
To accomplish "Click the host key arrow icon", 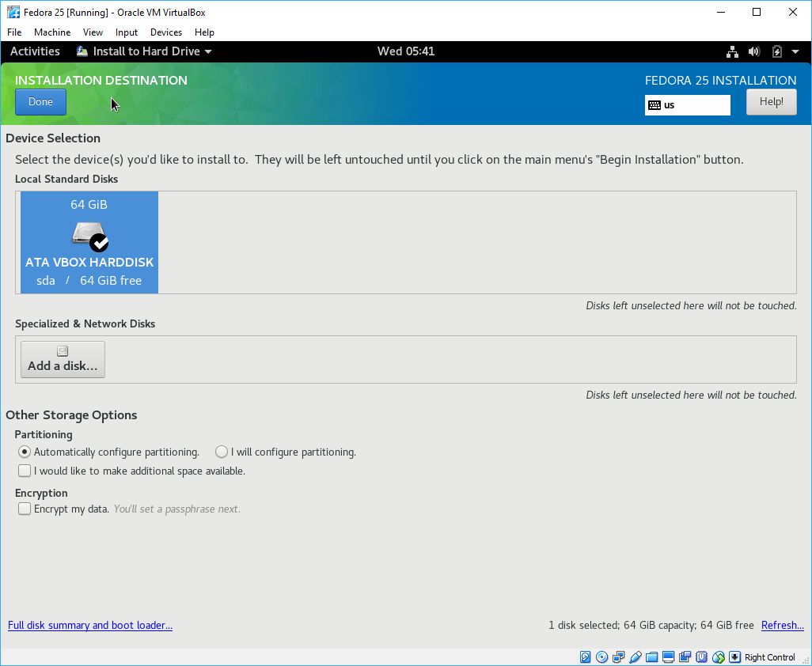I will [734, 657].
